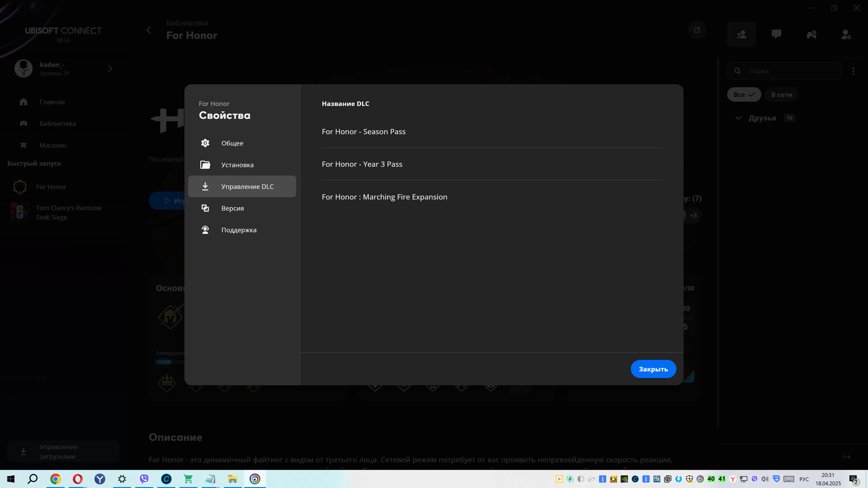
Task: Open Google Chrome from the taskbar
Action: click(55, 479)
